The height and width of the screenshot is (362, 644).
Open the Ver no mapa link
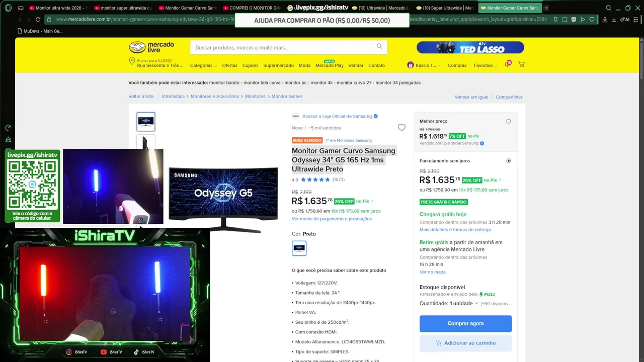coord(432,272)
